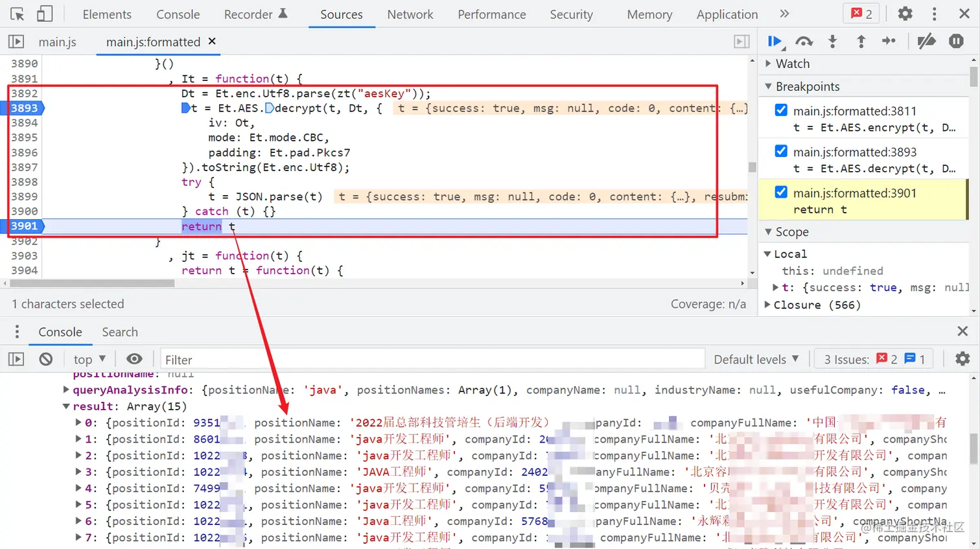Open the Memory panel
Viewport: 980px width, 549px height.
pos(649,14)
